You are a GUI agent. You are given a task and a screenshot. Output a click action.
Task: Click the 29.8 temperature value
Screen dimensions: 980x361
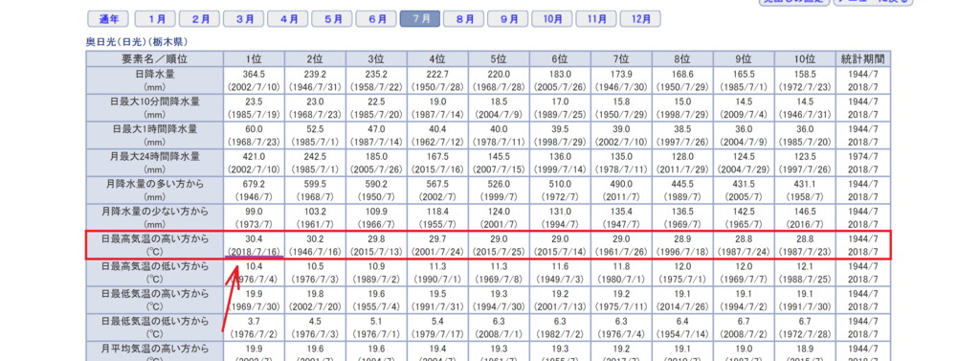point(376,239)
